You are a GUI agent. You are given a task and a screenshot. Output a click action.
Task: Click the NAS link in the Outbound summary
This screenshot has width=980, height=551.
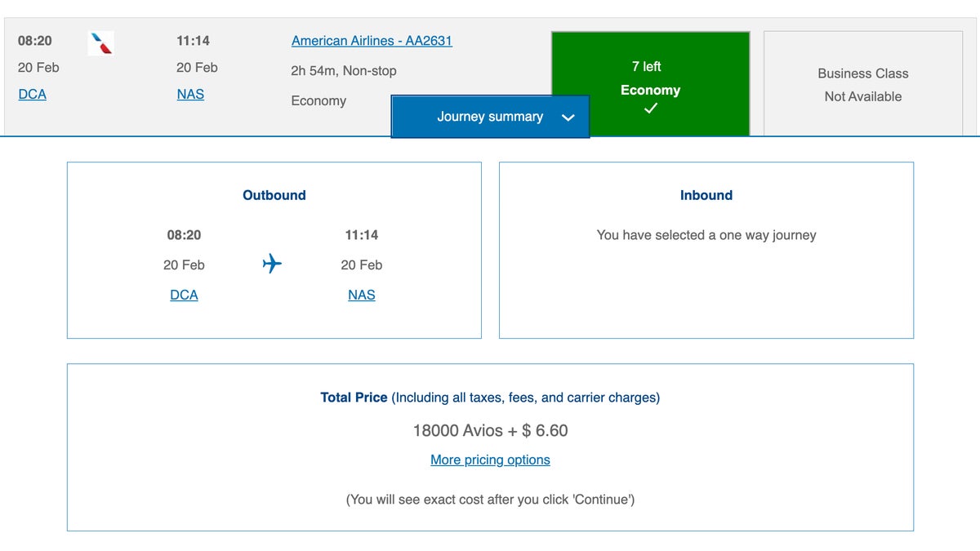(x=361, y=295)
